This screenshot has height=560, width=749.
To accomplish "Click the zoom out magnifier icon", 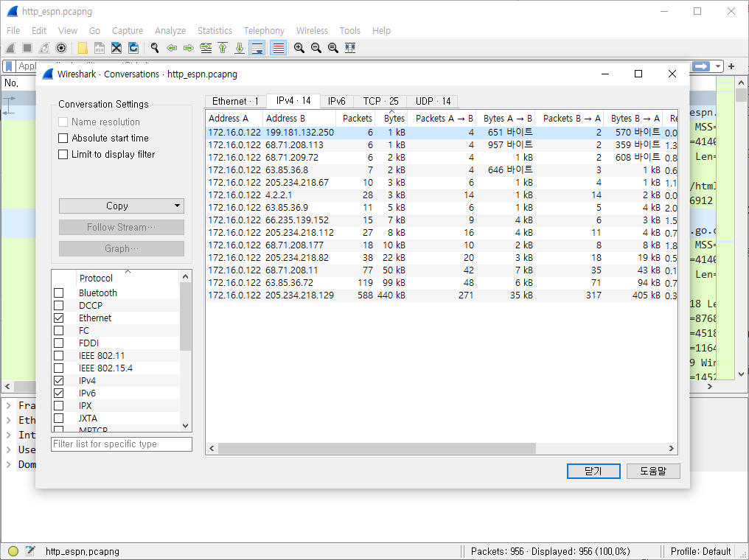I will pos(316,48).
